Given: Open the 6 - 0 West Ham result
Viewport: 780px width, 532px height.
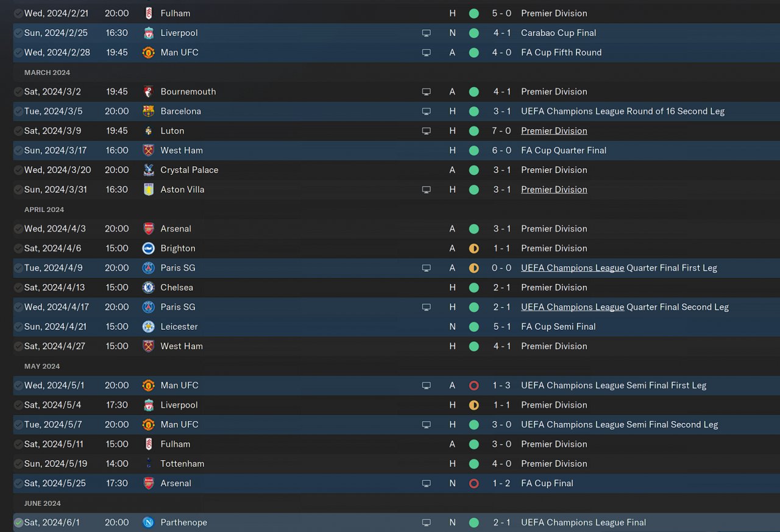Looking at the screenshot, I should click(x=502, y=150).
